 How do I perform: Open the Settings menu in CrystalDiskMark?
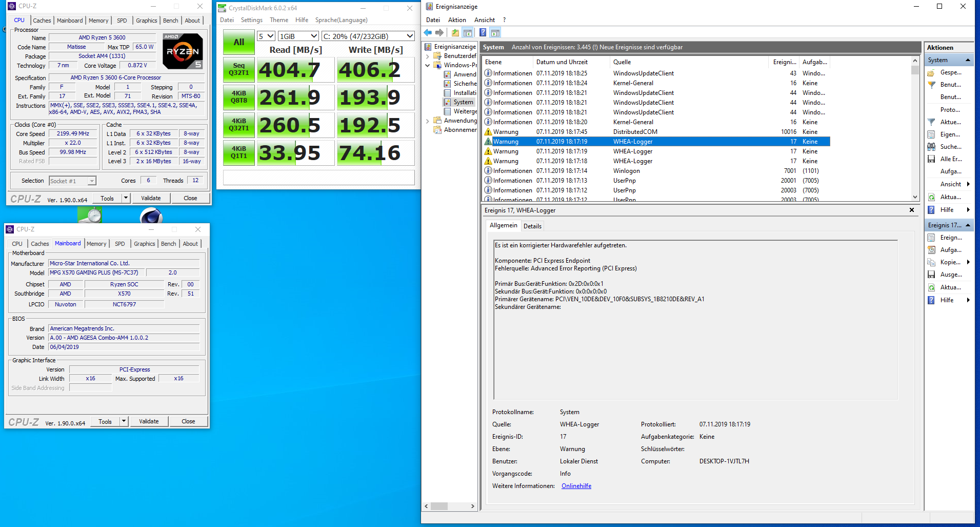click(252, 20)
